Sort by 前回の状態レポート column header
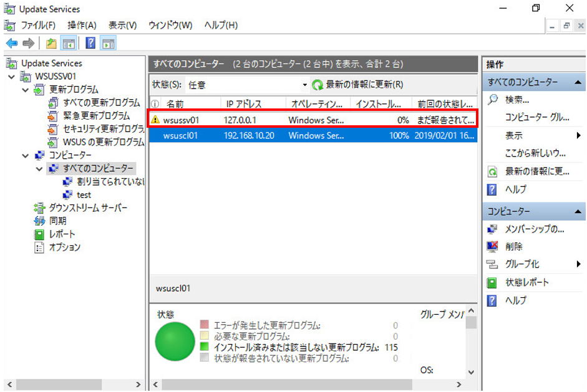The width and height of the screenshot is (587, 392). coord(445,103)
